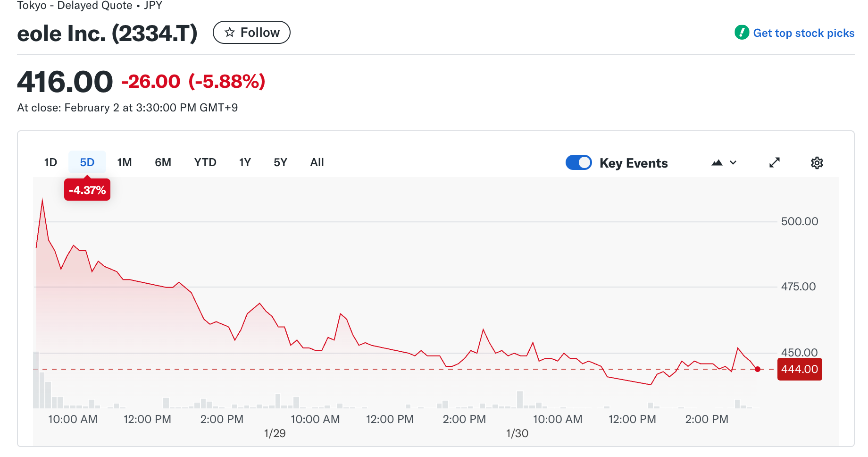Show YTD price range
Image resolution: width=868 pixels, height=457 pixels.
click(x=205, y=162)
